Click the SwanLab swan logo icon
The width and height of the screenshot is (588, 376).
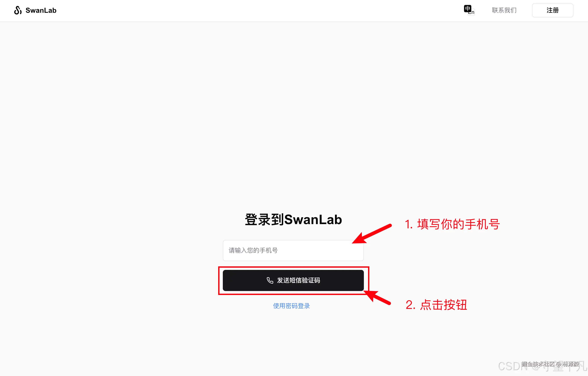(18, 10)
